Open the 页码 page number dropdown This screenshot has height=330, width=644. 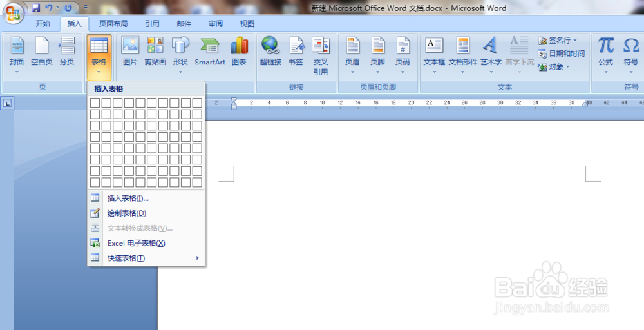point(402,55)
